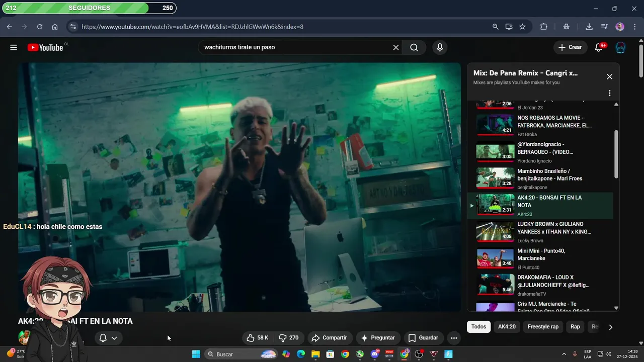Open Windows Start menu
The image size is (644, 362).
click(196, 354)
